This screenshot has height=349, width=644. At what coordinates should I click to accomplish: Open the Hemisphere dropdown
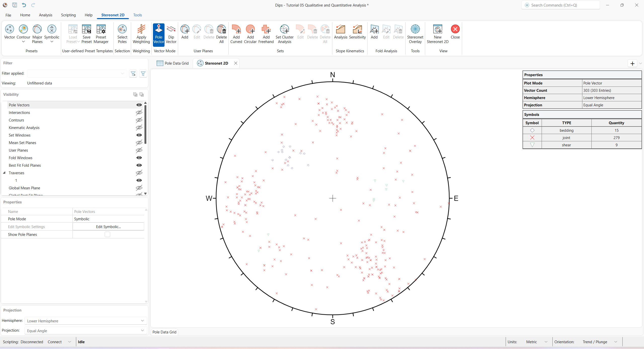(142, 321)
